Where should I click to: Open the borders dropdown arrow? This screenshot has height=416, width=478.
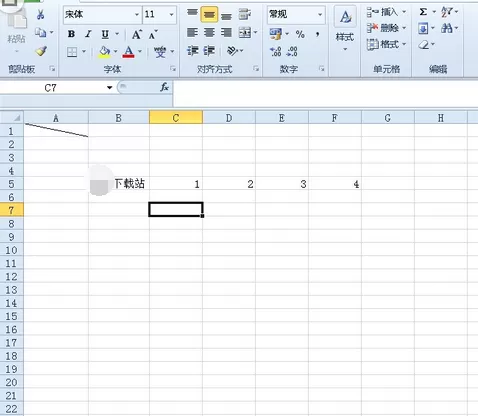84,51
